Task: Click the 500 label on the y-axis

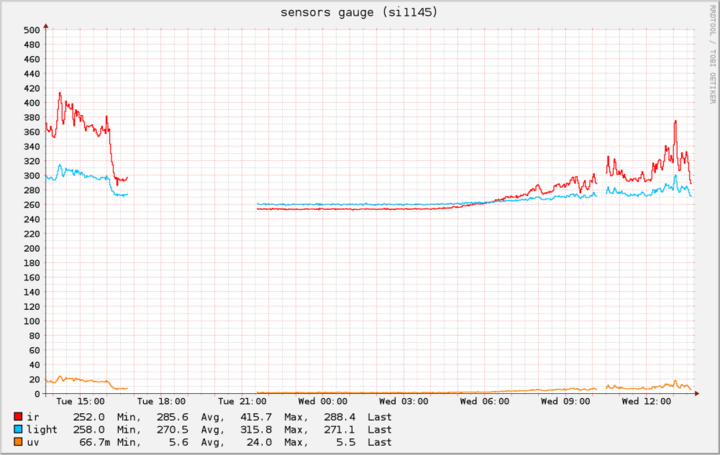Action: 29,30
